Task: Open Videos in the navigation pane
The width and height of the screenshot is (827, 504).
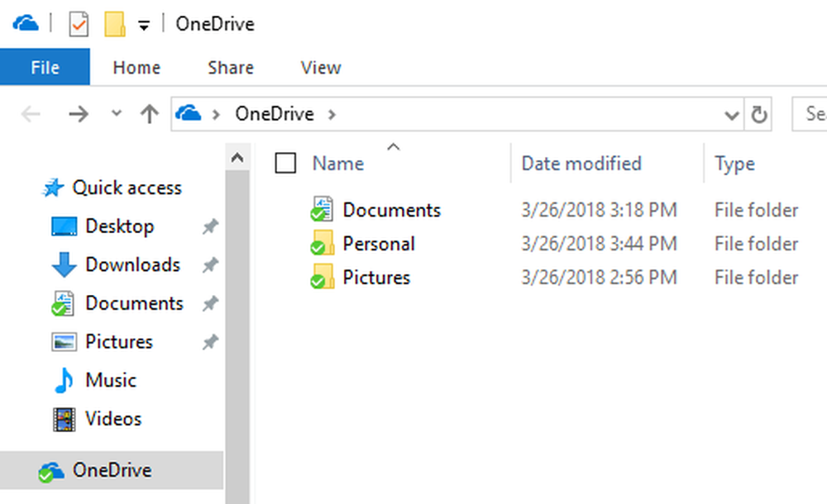Action: (x=113, y=419)
